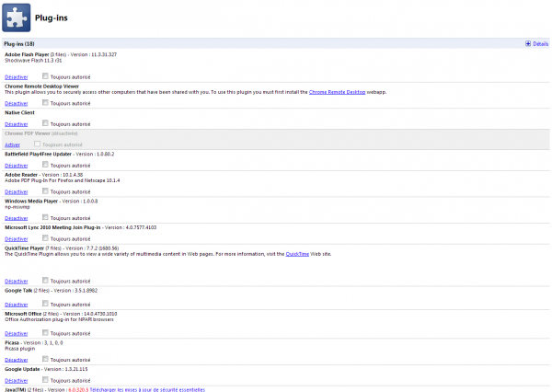Disable the Google Update plug-in
The height and width of the screenshot is (392, 552).
click(17, 380)
